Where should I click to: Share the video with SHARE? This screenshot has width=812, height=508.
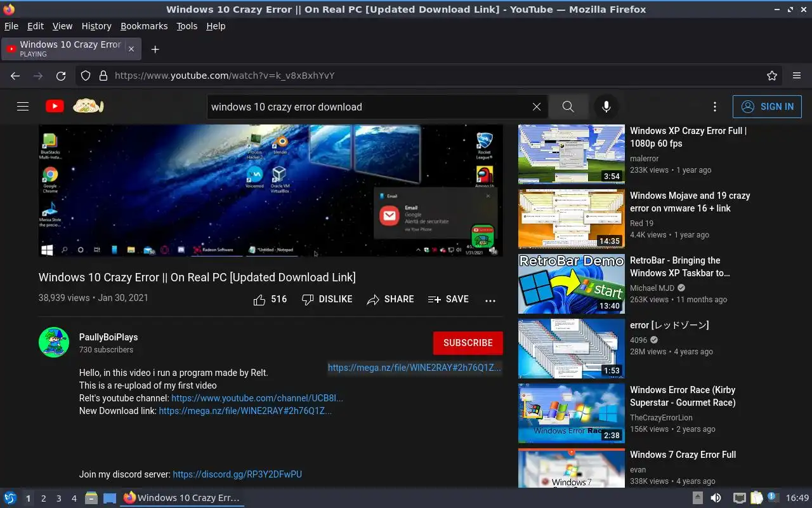click(x=390, y=299)
